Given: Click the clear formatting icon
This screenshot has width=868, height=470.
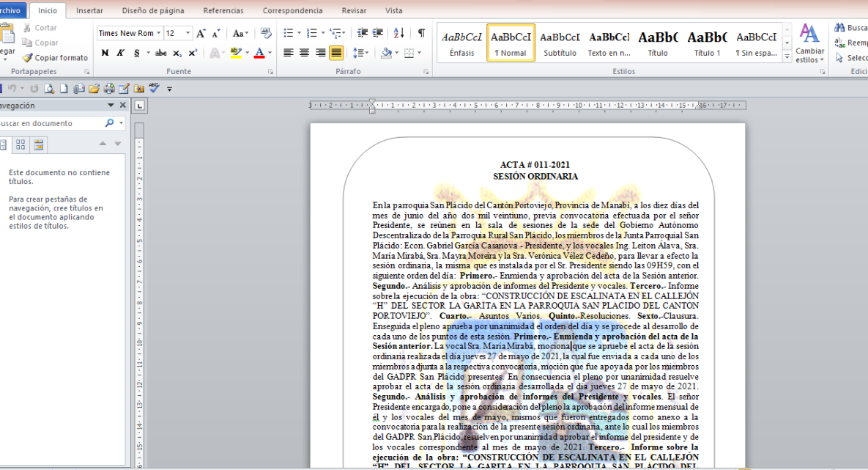Looking at the screenshot, I should (x=266, y=33).
